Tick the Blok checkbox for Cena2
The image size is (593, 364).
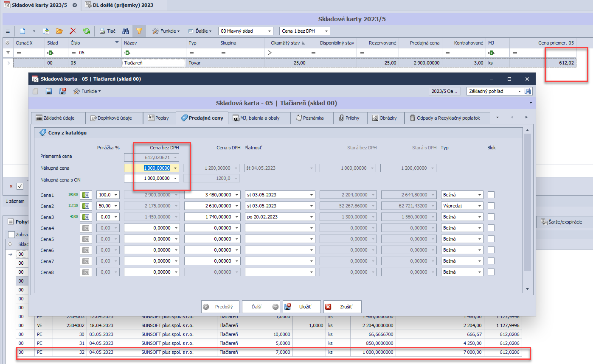click(491, 206)
